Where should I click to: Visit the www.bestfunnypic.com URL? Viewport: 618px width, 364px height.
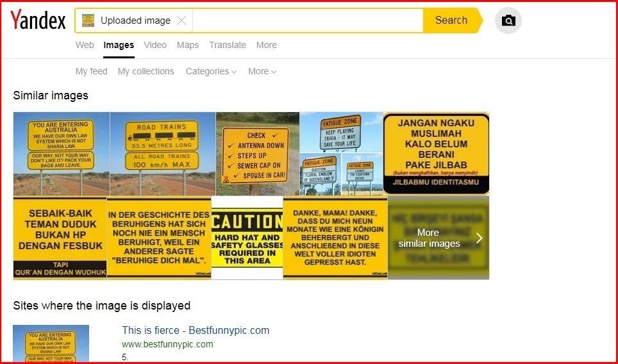[x=167, y=344]
